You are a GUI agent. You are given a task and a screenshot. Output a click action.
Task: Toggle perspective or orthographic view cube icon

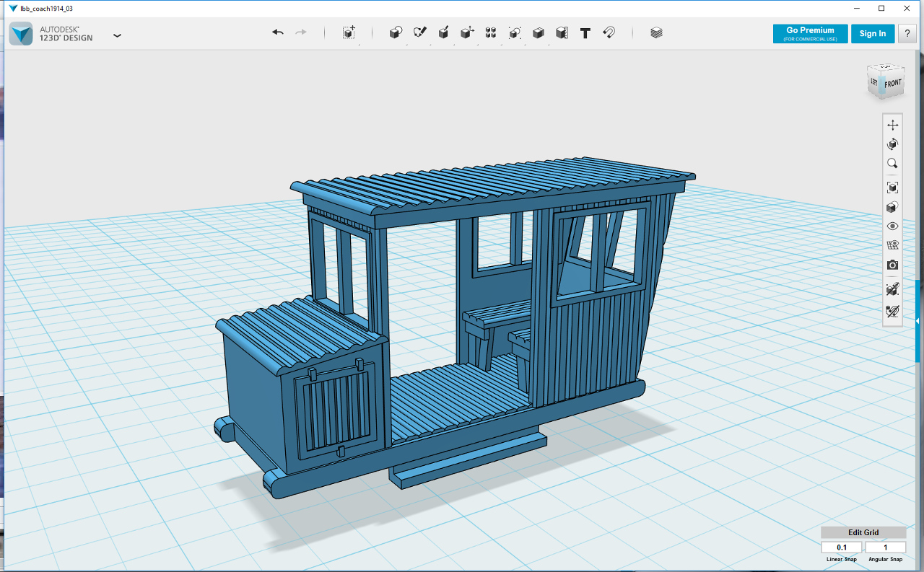tap(892, 207)
